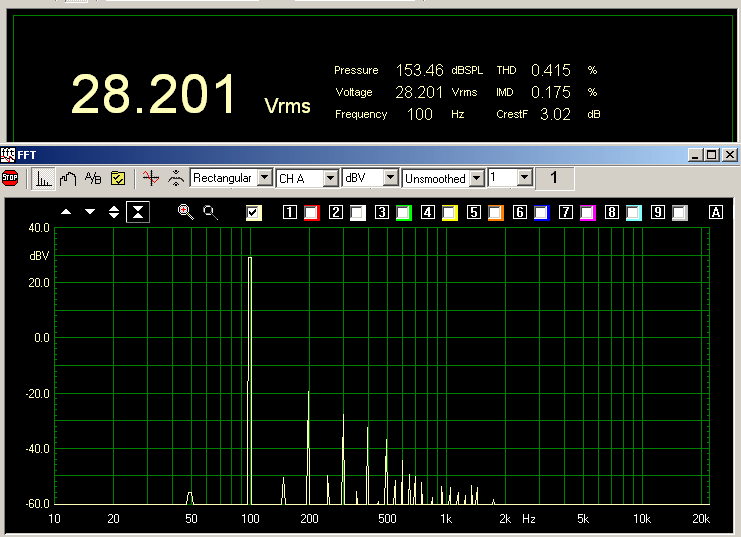Click the curve display mode icon

(x=68, y=178)
